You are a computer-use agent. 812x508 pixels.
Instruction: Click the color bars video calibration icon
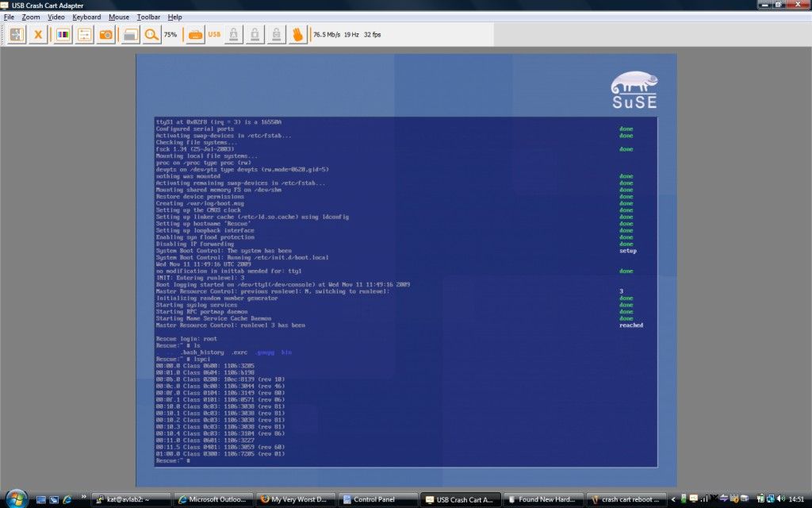point(61,34)
